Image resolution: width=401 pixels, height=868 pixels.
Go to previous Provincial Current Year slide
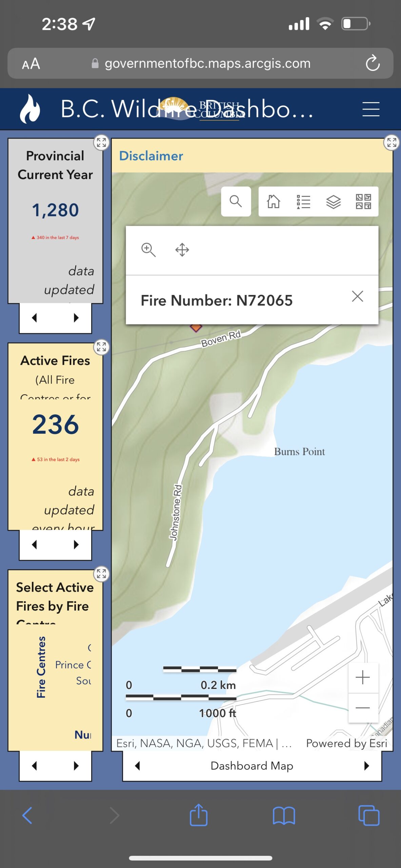coord(34,318)
